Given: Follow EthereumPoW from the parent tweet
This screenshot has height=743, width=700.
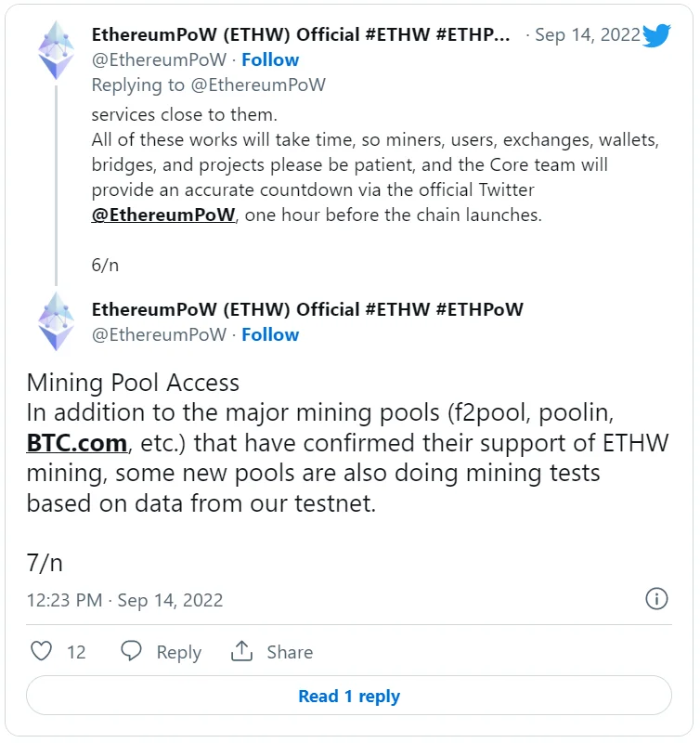Looking at the screenshot, I should 270,60.
